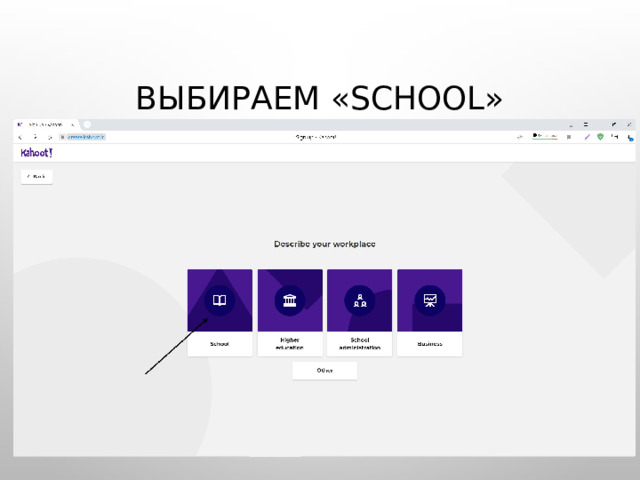Choose the Higher education card

click(x=290, y=312)
